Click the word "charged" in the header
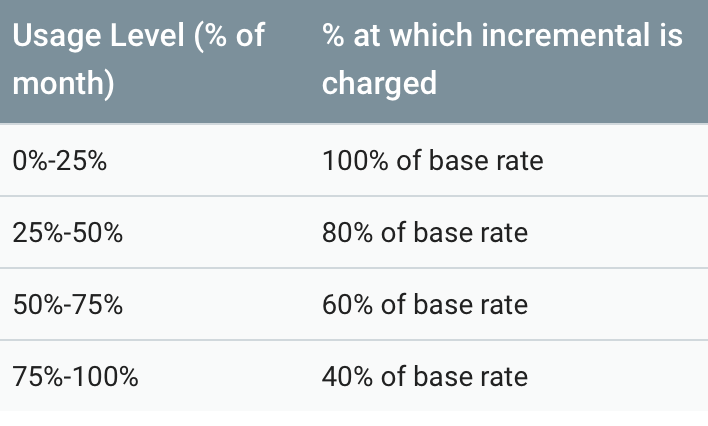The width and height of the screenshot is (708, 426). click(x=379, y=83)
